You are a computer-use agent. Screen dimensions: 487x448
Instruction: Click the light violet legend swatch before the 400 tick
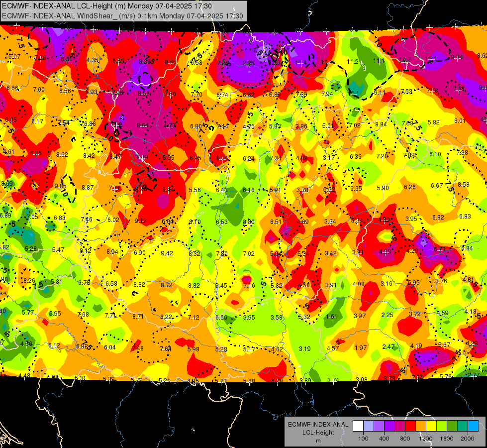(379, 426)
